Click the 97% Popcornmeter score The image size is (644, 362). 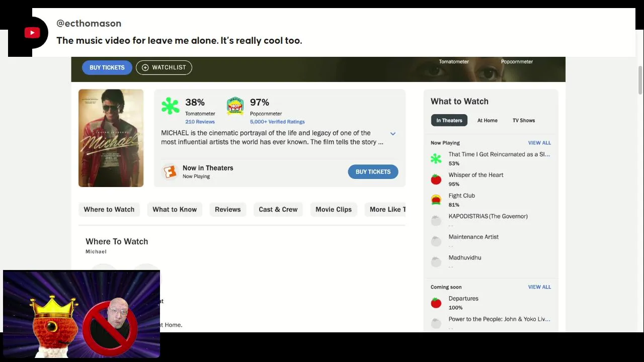click(x=260, y=102)
